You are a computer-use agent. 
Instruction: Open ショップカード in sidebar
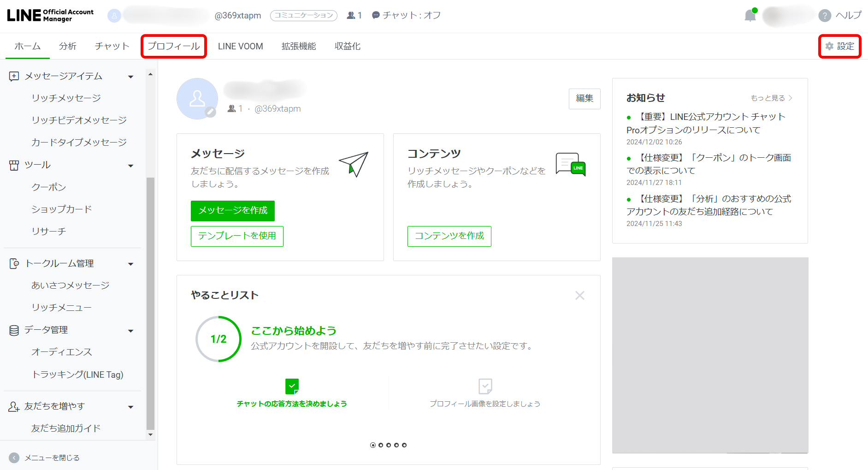click(x=61, y=209)
